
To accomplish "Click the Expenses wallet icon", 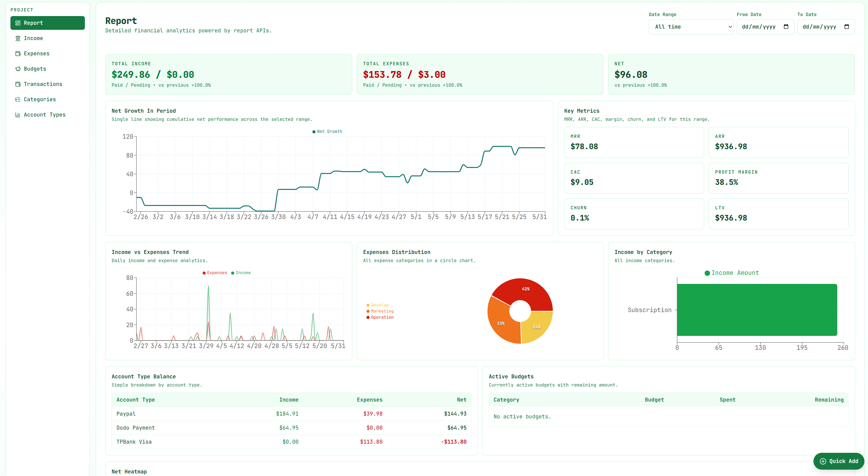I will coord(18,54).
